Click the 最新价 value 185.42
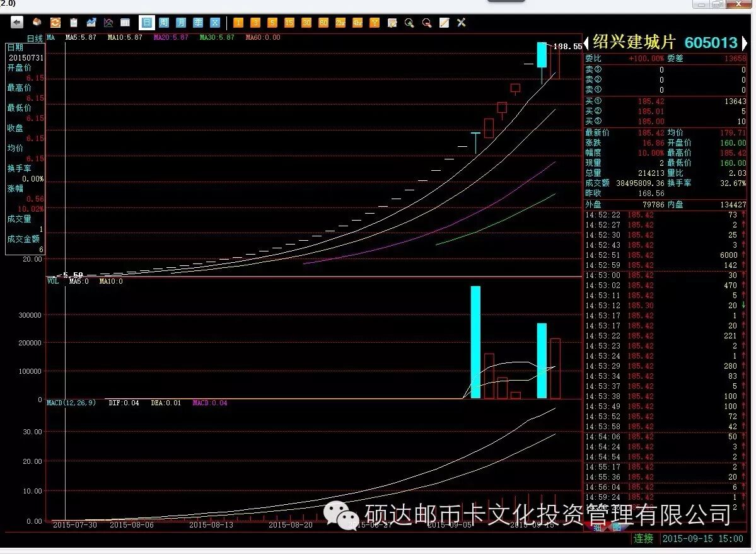 (x=651, y=132)
